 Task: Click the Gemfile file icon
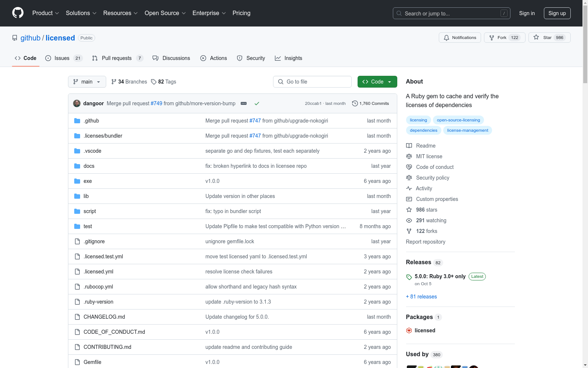(77, 362)
